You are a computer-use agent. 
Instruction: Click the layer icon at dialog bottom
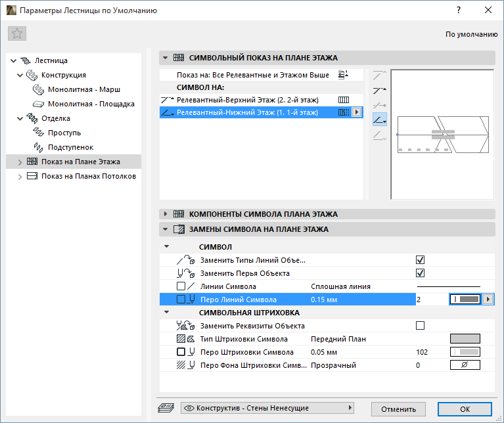point(166,408)
